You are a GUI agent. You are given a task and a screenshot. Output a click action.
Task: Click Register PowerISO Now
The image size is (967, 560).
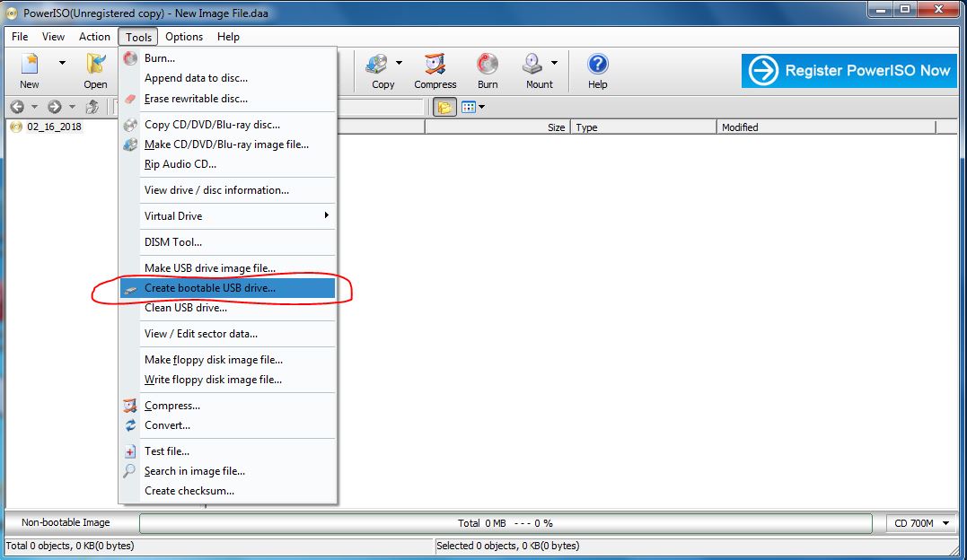848,71
